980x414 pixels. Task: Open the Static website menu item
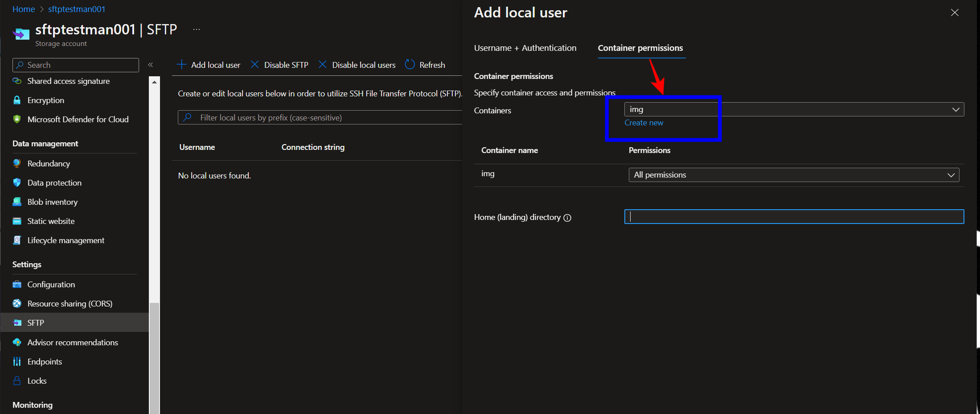click(x=51, y=221)
